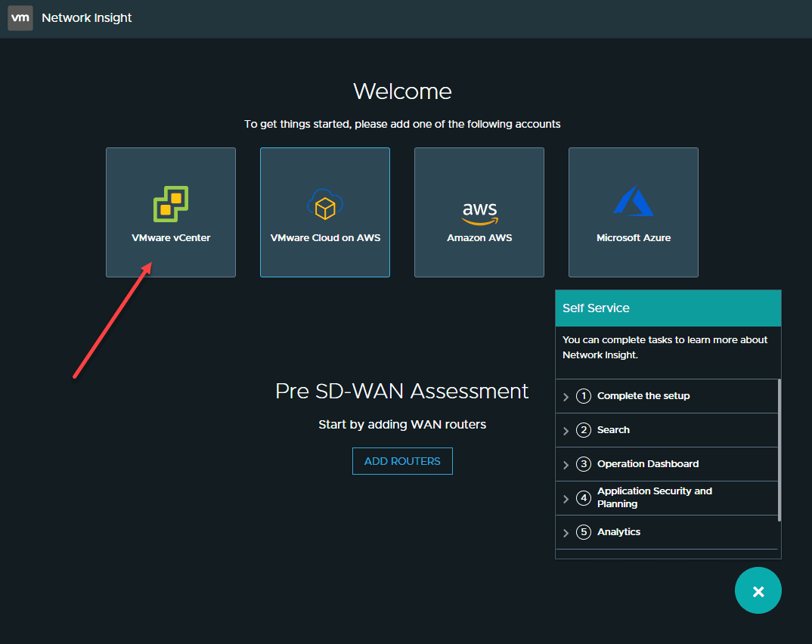Click the Amazon AWS logo

click(x=479, y=207)
